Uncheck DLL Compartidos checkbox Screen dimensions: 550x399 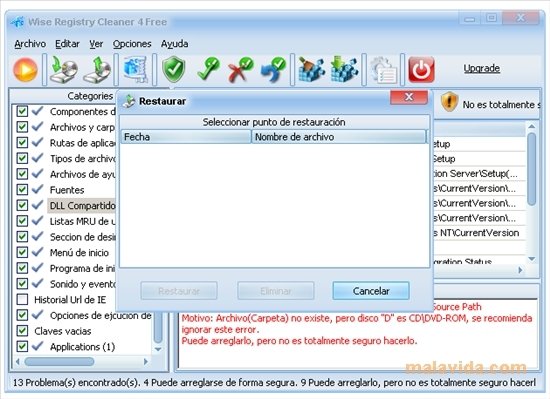click(x=22, y=205)
